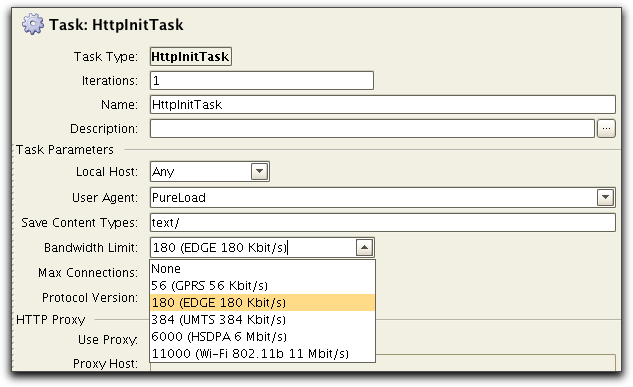Select 11000 (Wi-Fi 802.11b) option
Screen dimensions: 633x387
pyautogui.click(x=262, y=354)
